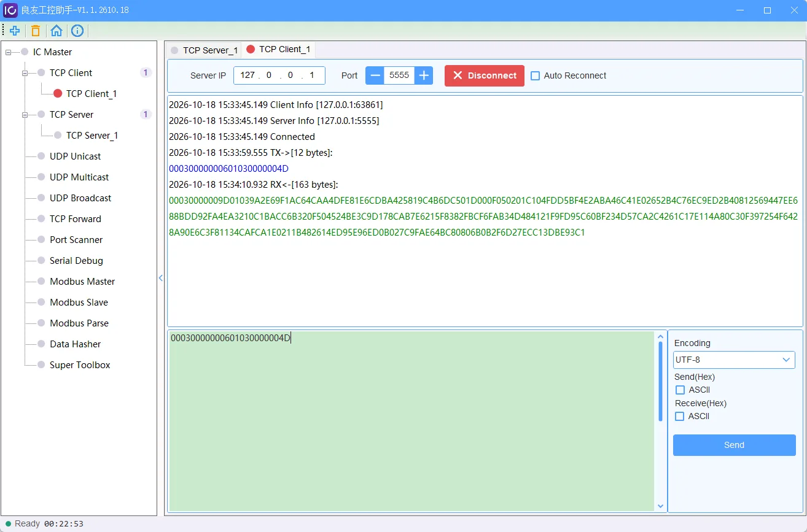Image resolution: width=807 pixels, height=532 pixels.
Task: Click the blue TX hex line in log
Action: click(x=228, y=169)
